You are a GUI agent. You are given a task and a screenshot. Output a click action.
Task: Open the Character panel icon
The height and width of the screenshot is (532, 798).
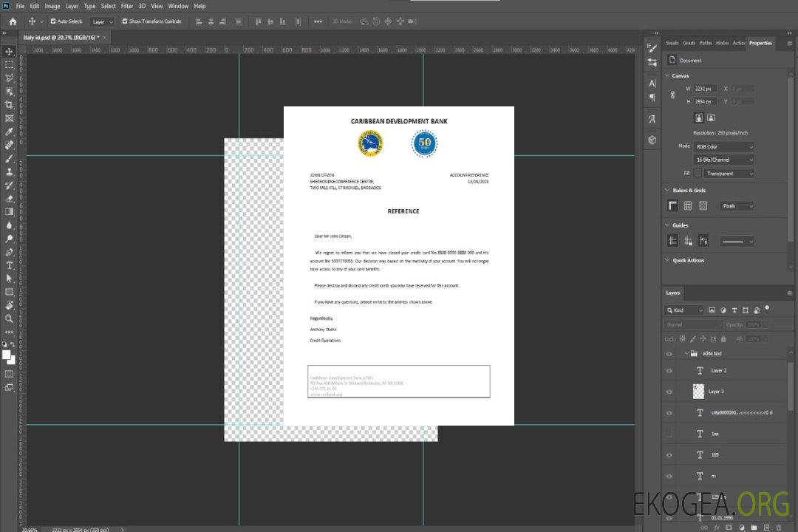[652, 83]
